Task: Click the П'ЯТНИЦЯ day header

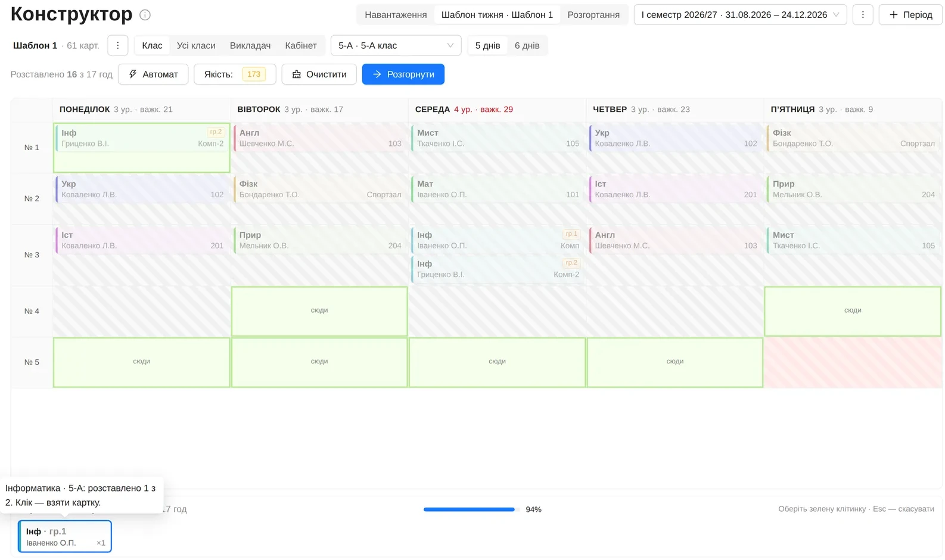Action: click(x=792, y=110)
